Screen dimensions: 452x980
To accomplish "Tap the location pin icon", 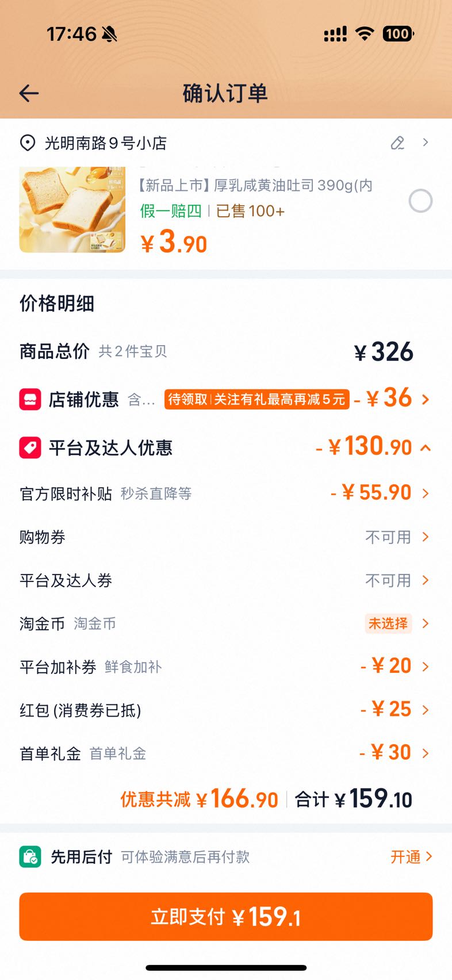I will coord(27,143).
